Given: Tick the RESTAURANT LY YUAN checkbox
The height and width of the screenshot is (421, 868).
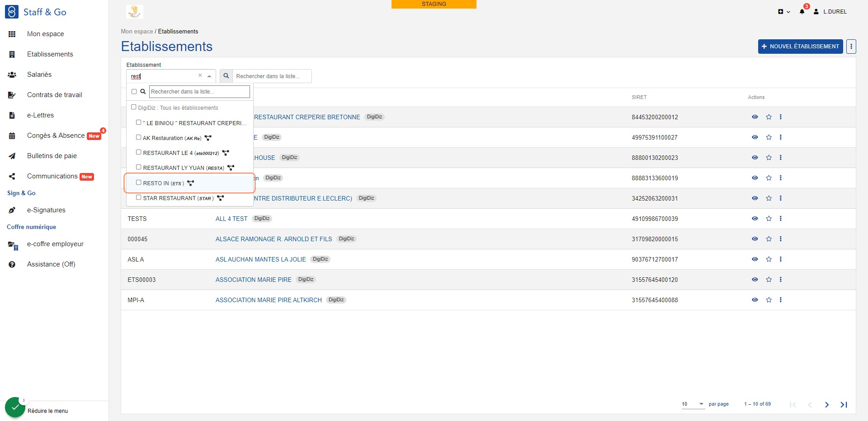Looking at the screenshot, I should point(139,167).
